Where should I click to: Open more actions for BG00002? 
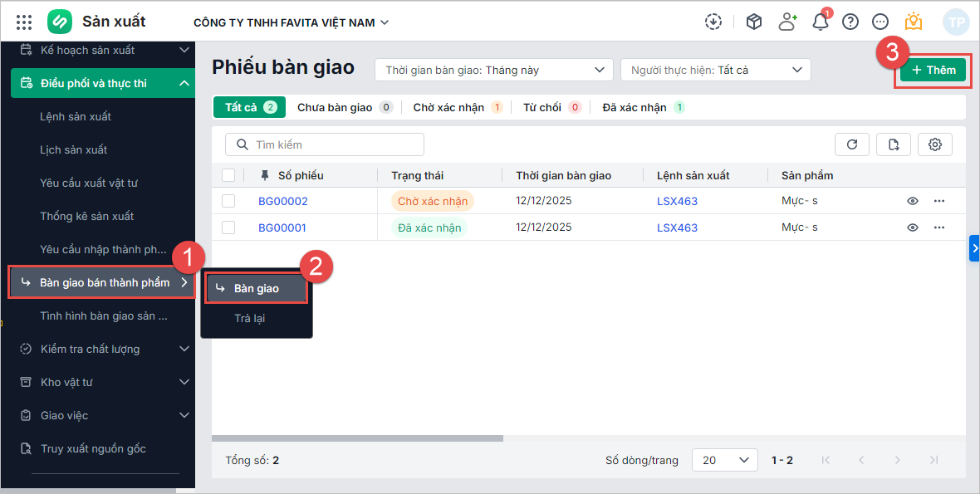point(938,201)
